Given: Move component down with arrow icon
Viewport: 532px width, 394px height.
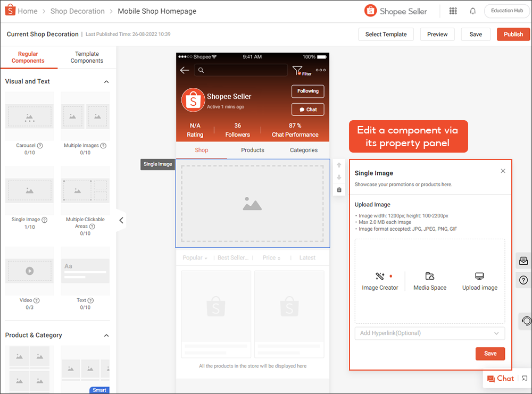Looking at the screenshot, I should (339, 178).
